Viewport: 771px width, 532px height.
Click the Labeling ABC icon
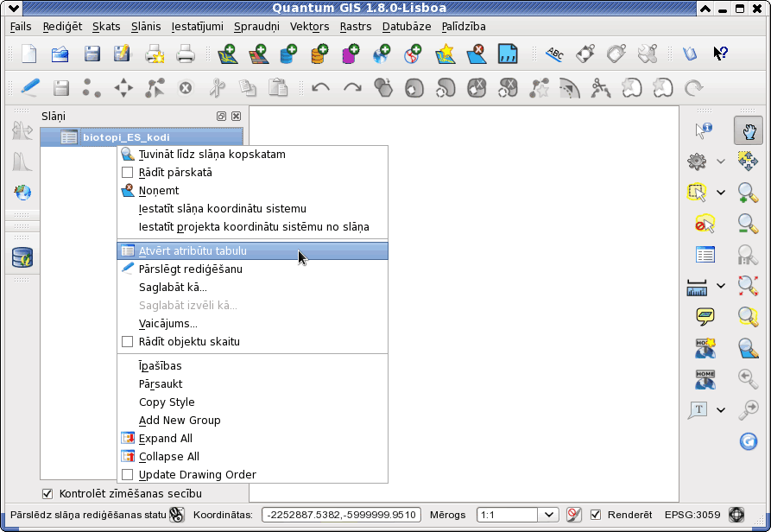click(x=554, y=54)
